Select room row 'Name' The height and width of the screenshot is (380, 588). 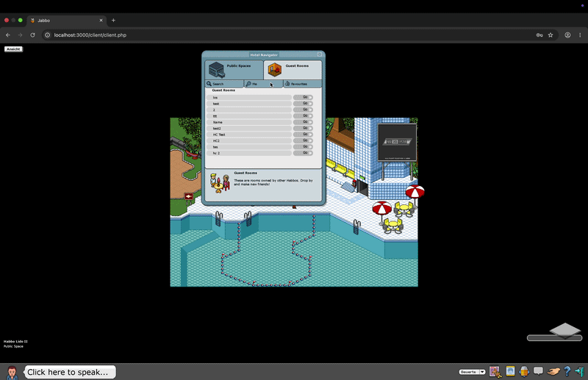pos(249,122)
